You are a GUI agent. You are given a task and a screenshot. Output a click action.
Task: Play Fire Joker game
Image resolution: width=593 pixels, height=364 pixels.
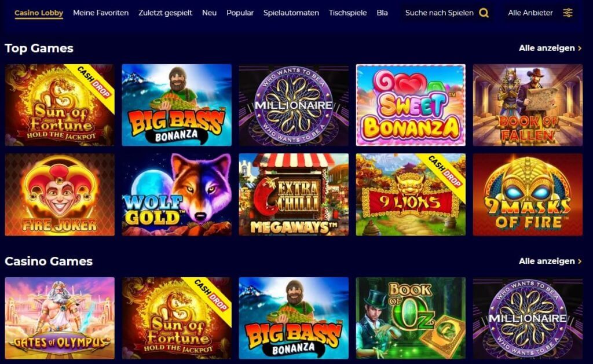60,194
